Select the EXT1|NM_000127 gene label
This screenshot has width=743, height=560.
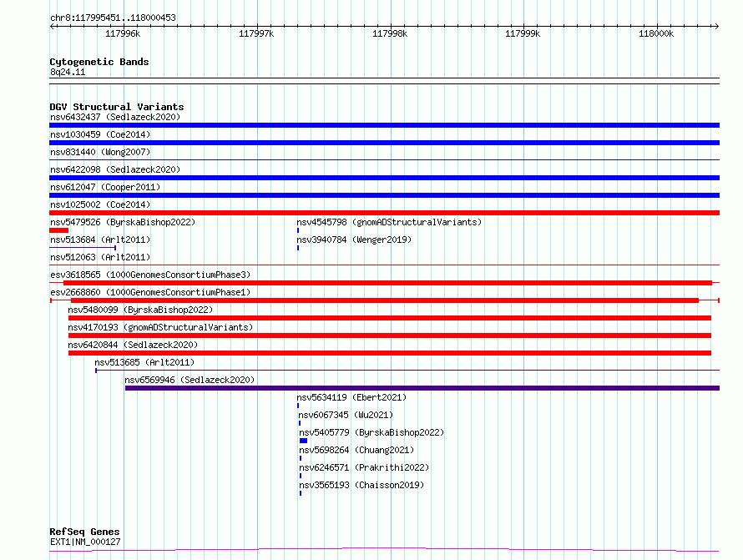pyautogui.click(x=85, y=542)
